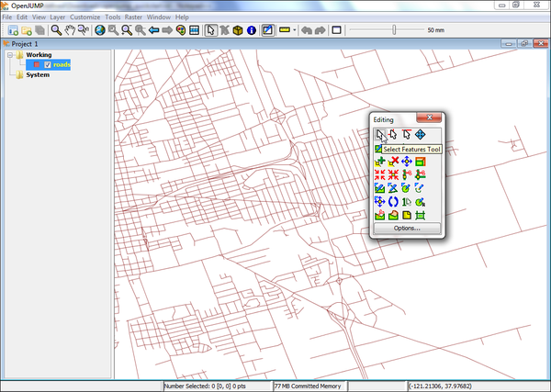Click Zoom To Full Extent globe icon
551x392 pixels.
[99, 29]
